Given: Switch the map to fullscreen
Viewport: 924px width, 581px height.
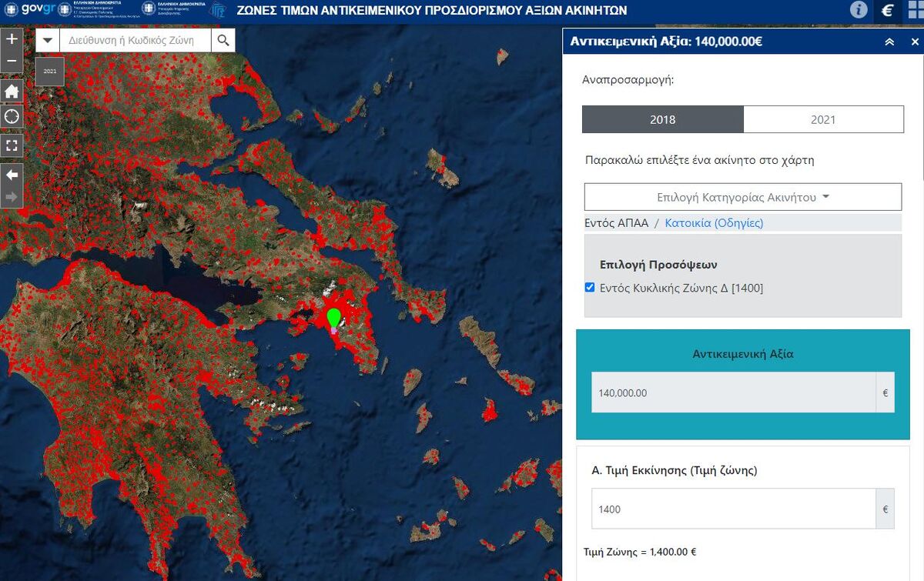Looking at the screenshot, I should [x=12, y=145].
